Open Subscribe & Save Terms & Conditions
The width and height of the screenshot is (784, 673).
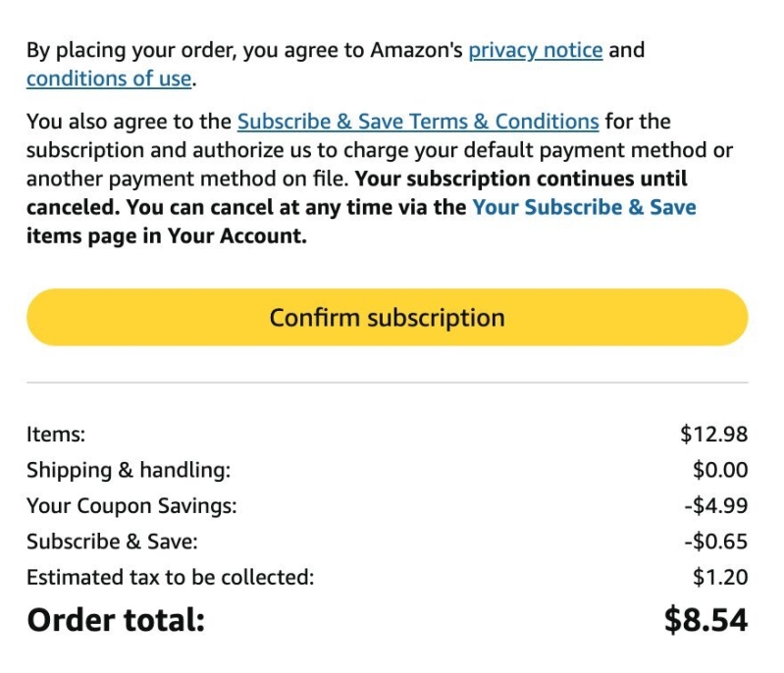(418, 122)
